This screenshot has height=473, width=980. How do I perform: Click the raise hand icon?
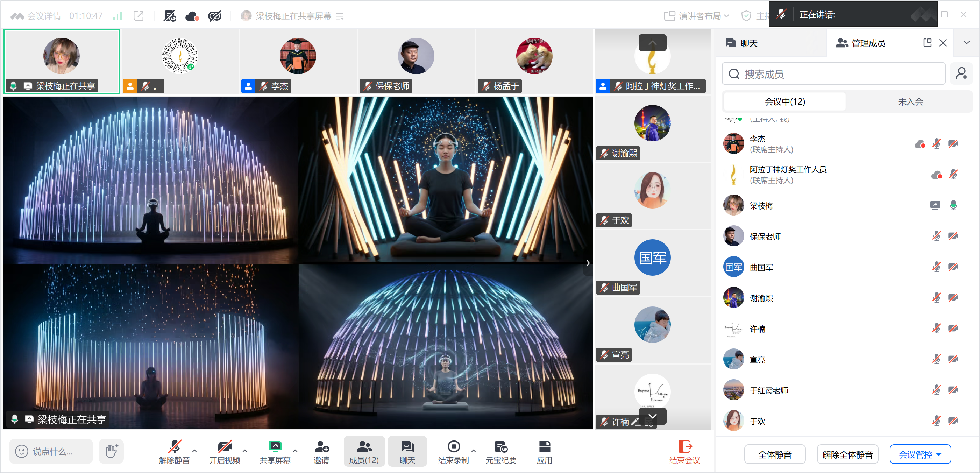(x=111, y=451)
